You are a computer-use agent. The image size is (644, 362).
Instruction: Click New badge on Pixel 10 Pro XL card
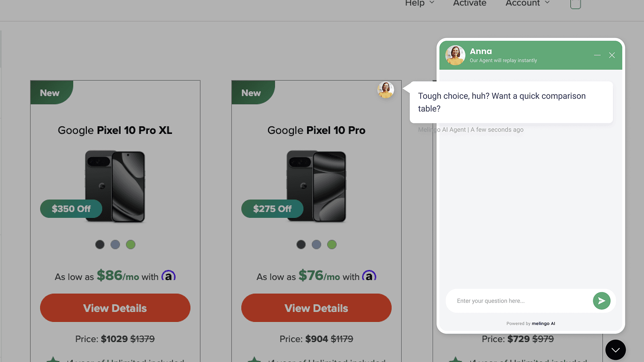click(52, 93)
